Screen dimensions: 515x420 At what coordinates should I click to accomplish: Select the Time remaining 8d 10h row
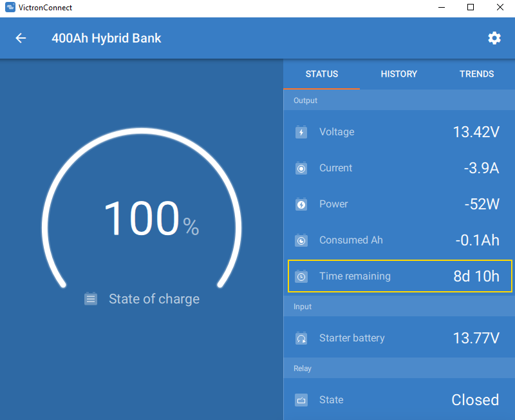(400, 276)
